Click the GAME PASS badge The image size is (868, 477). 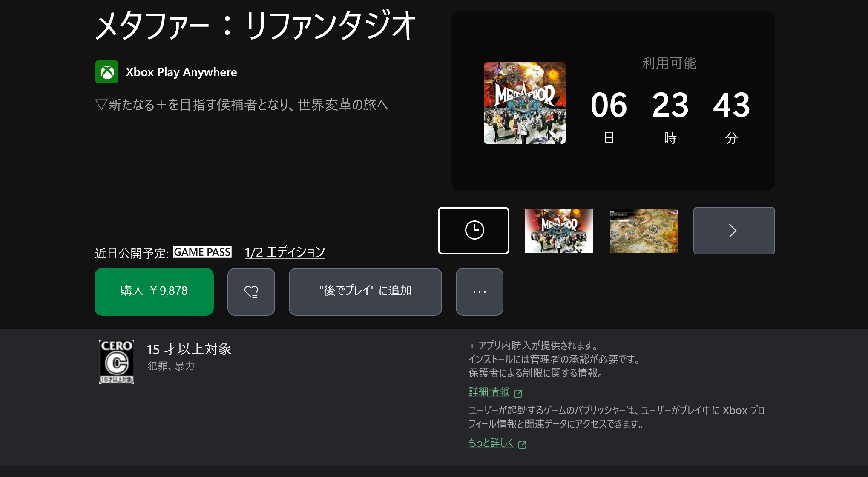(x=202, y=252)
